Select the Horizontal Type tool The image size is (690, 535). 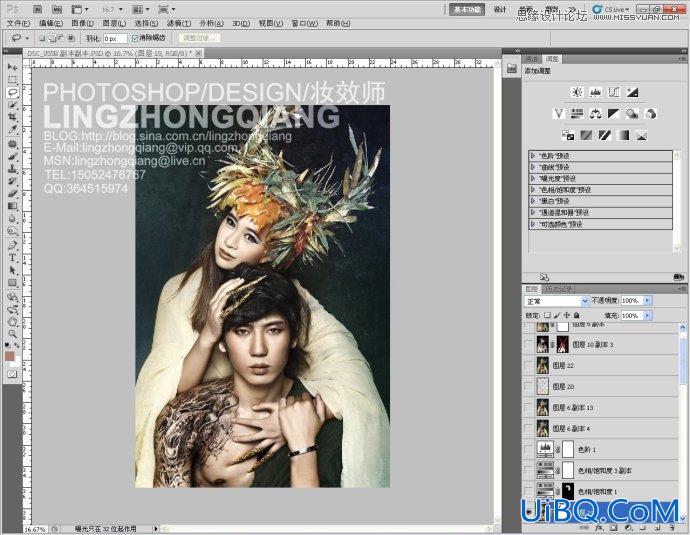(x=12, y=258)
